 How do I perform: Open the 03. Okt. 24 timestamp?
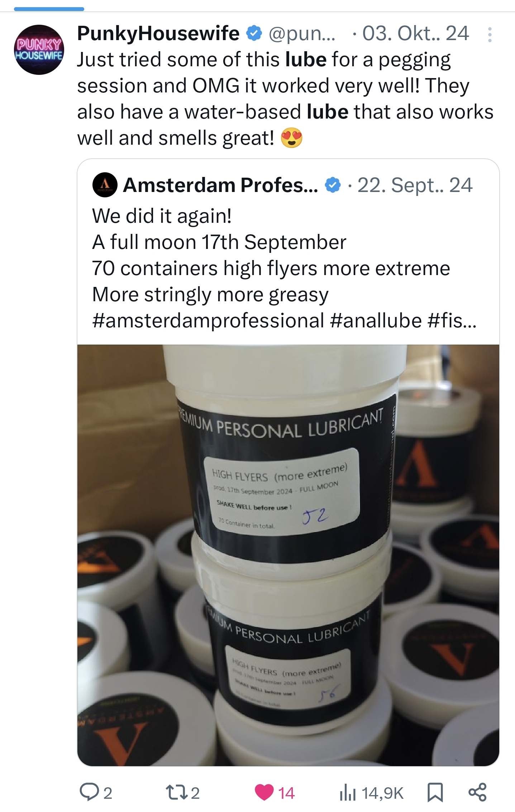[x=415, y=33]
